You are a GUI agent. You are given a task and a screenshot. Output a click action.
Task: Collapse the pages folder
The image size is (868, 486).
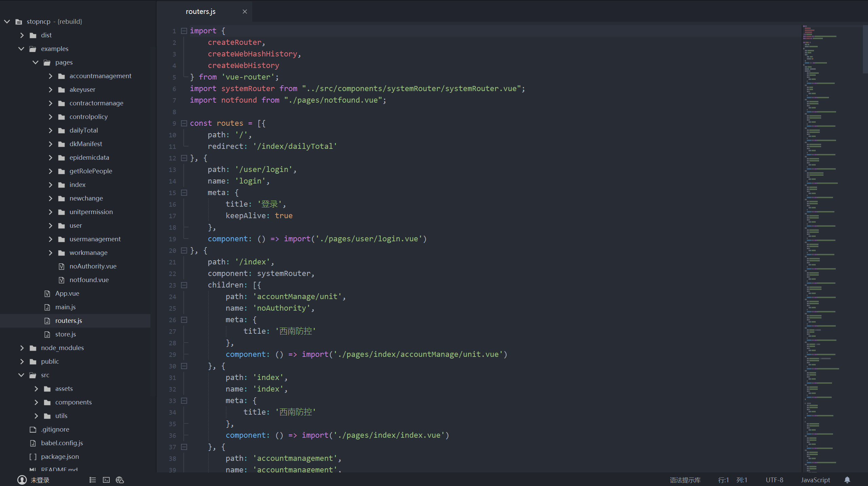35,63
